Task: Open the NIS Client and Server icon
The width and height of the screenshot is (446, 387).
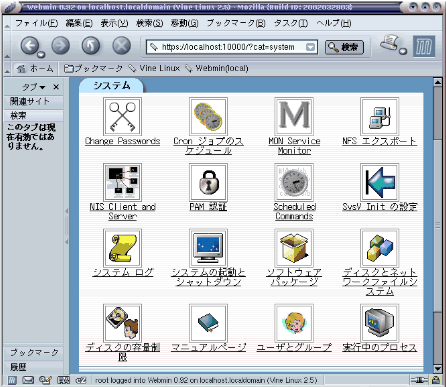Action: pyautogui.click(x=122, y=182)
